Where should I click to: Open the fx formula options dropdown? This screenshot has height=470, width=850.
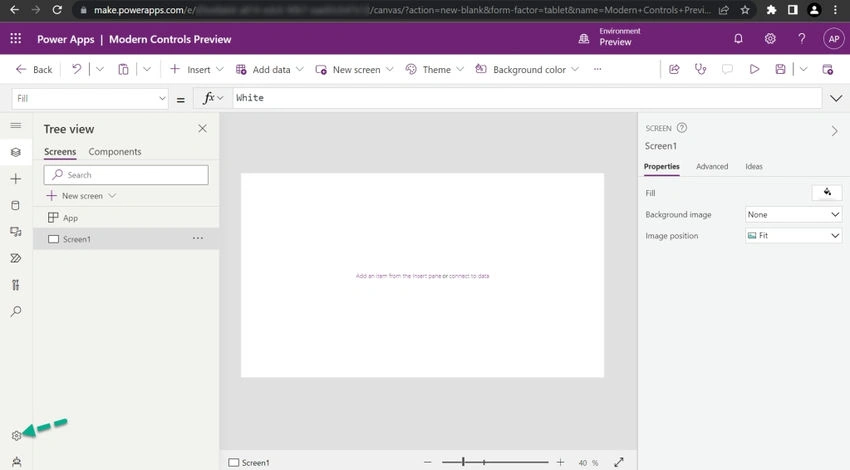(213, 98)
